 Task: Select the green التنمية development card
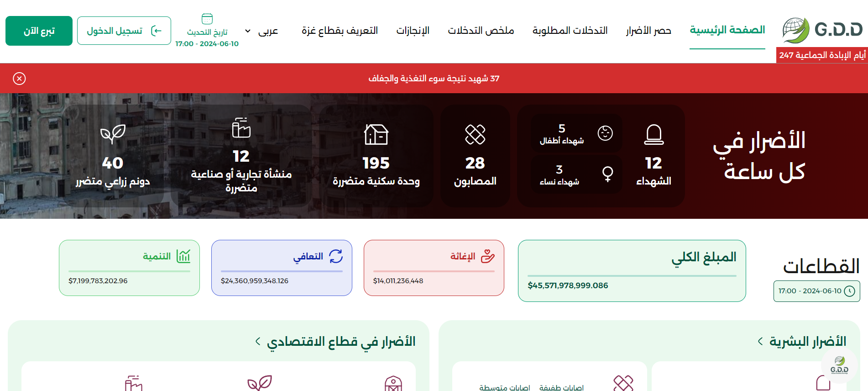coord(129,268)
